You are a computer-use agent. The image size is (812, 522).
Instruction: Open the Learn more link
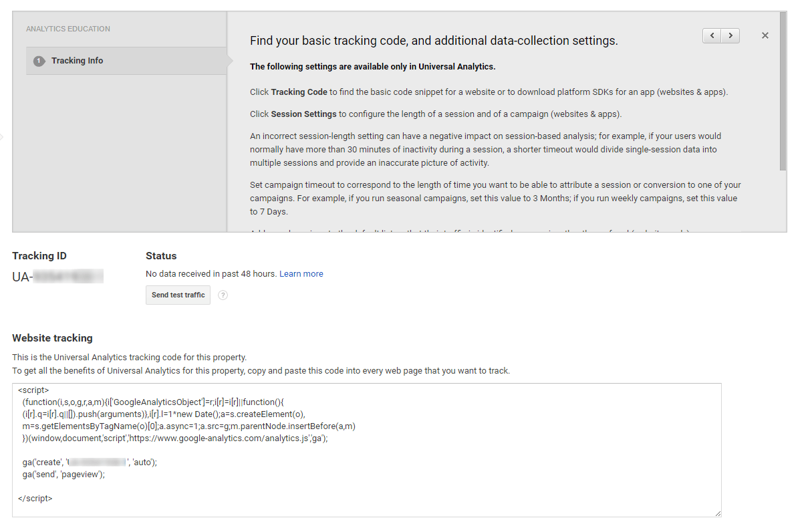(x=301, y=274)
